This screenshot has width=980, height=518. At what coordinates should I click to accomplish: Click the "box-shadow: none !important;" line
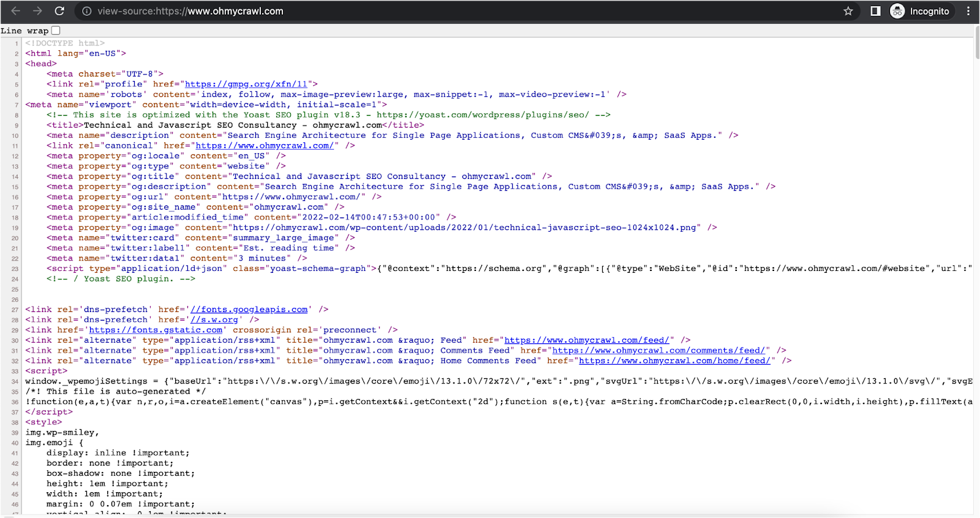pos(121,473)
